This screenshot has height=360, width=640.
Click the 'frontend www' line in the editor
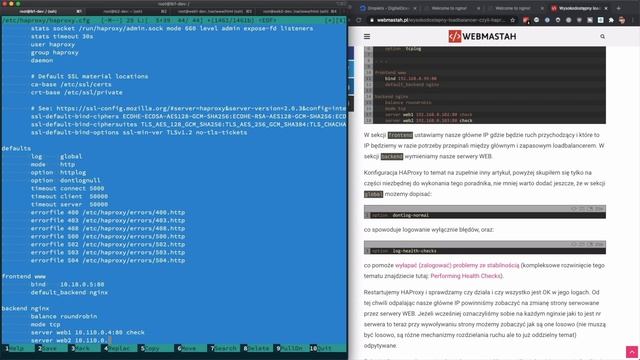click(x=24, y=276)
